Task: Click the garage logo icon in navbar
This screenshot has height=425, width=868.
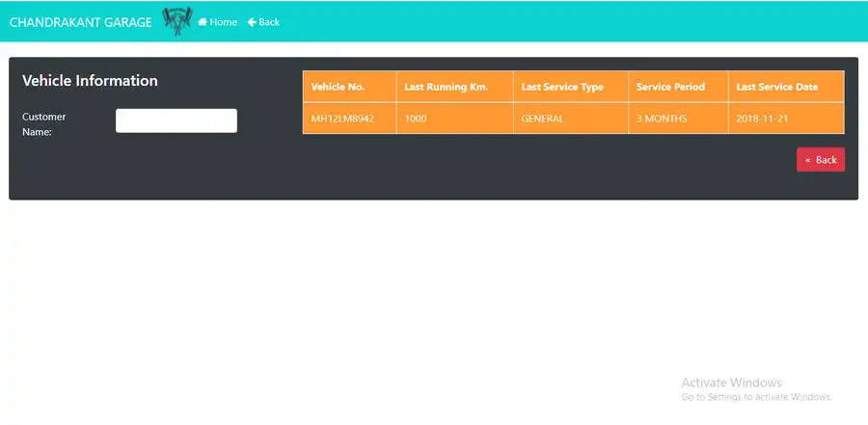Action: coord(177,21)
